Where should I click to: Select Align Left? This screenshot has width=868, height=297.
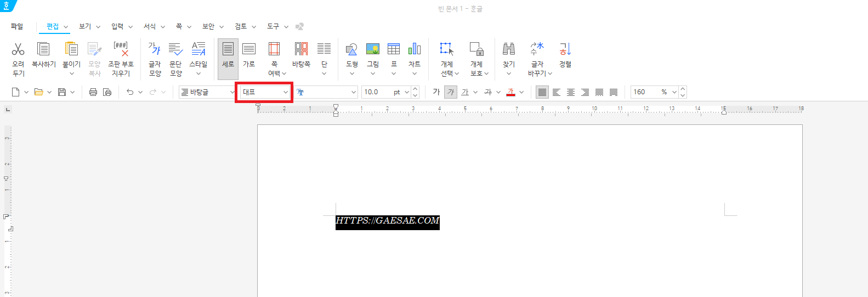click(557, 92)
